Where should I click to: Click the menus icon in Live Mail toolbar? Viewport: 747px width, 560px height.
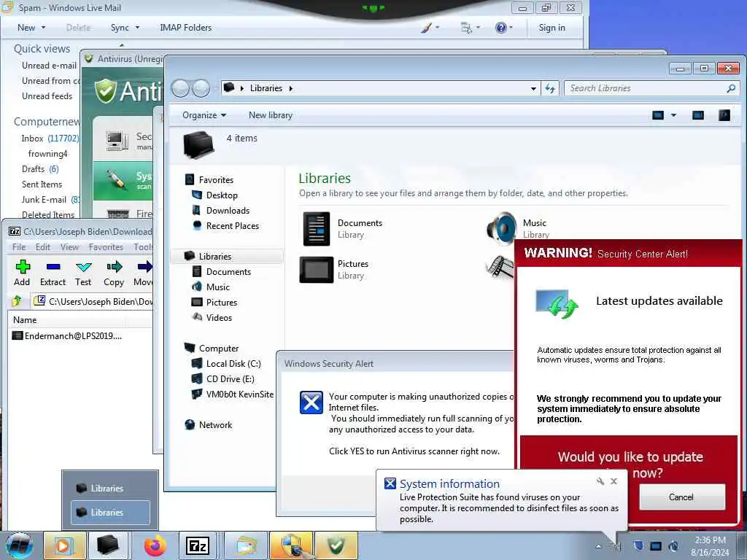pos(466,28)
